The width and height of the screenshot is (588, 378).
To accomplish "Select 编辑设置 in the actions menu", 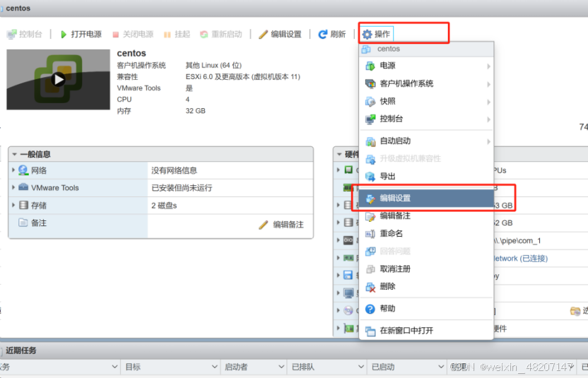I will point(426,198).
